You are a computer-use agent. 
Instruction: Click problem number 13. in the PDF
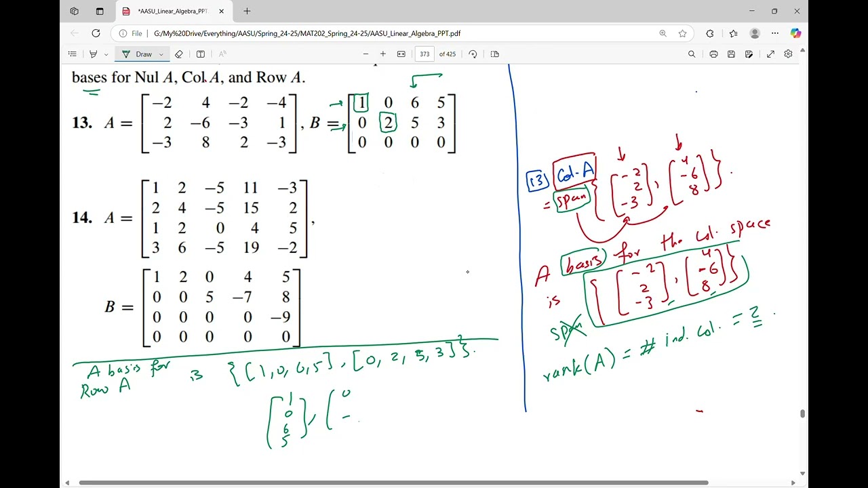pos(81,123)
